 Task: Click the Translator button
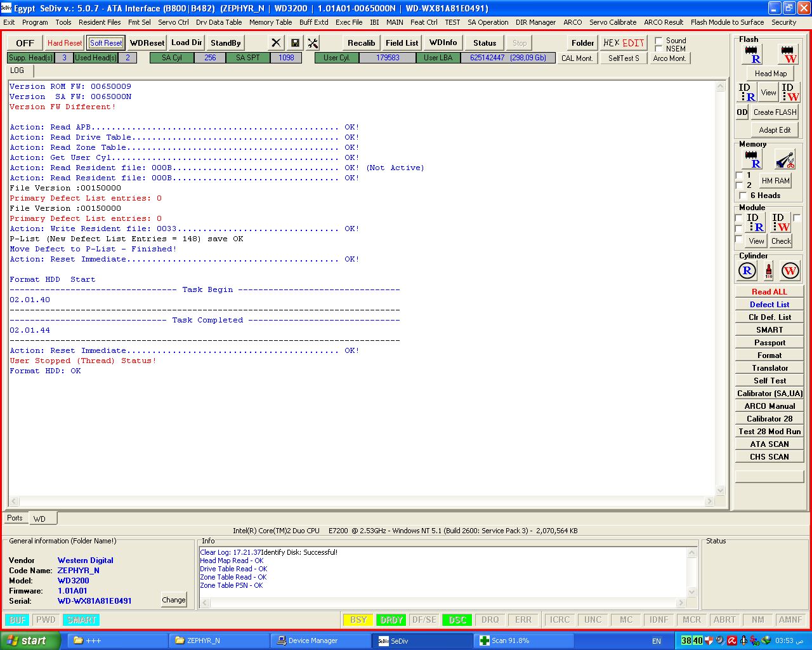[x=769, y=368]
